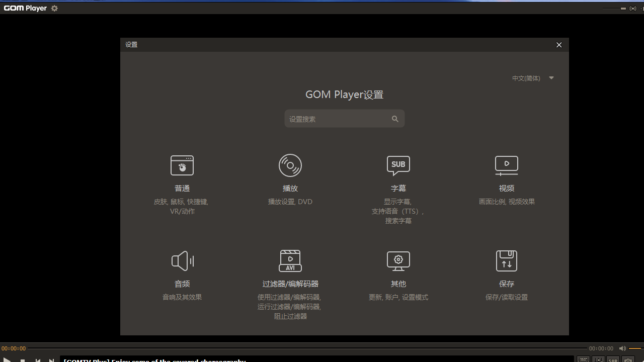The image size is (644, 362).
Task: Click the SUB subtitle button
Action: tap(613, 360)
